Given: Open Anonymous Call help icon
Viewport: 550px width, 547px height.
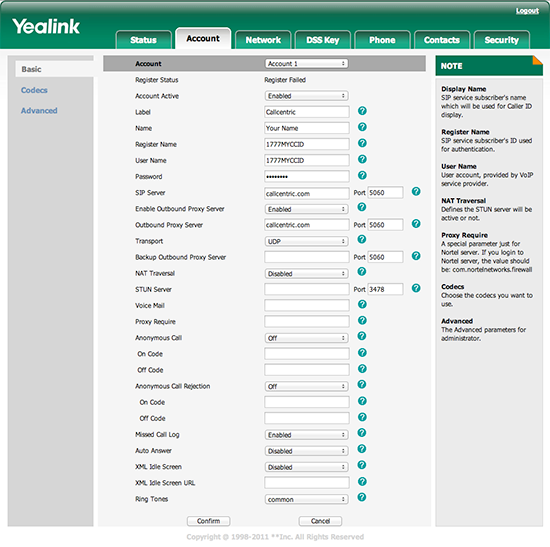Looking at the screenshot, I should 362,336.
